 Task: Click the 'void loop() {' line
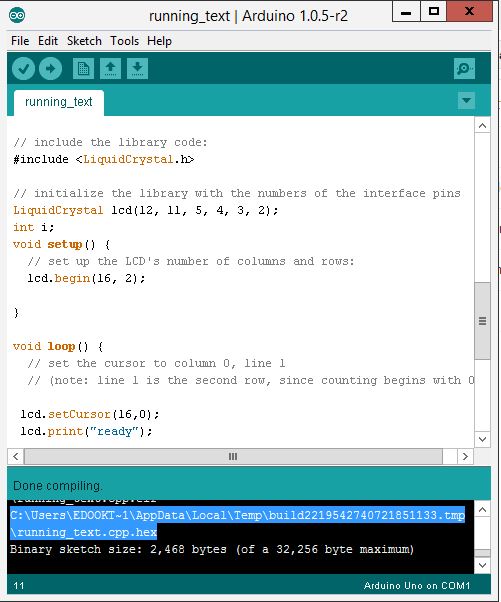click(58, 346)
